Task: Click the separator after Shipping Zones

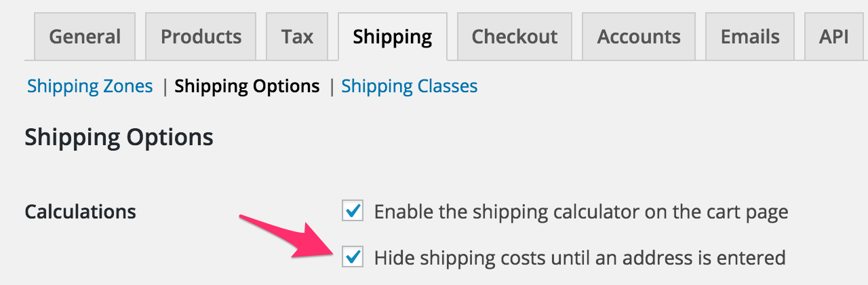Action: (x=165, y=87)
